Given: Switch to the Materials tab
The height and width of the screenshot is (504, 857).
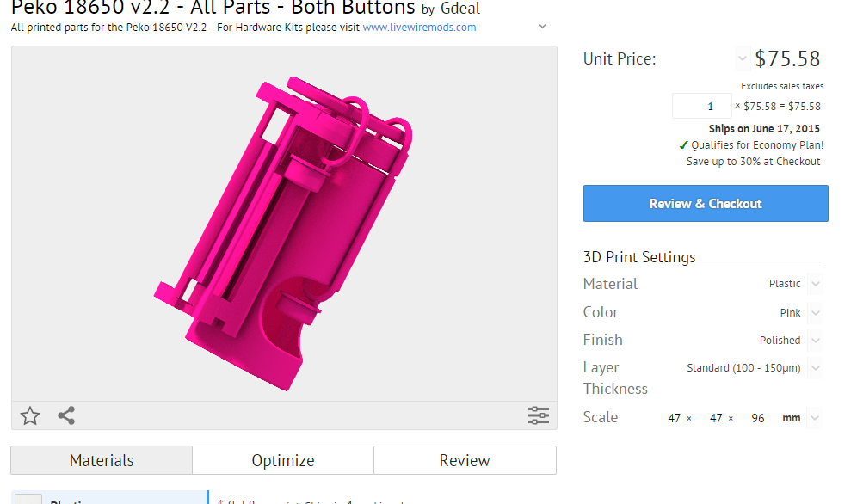Looking at the screenshot, I should point(102,460).
